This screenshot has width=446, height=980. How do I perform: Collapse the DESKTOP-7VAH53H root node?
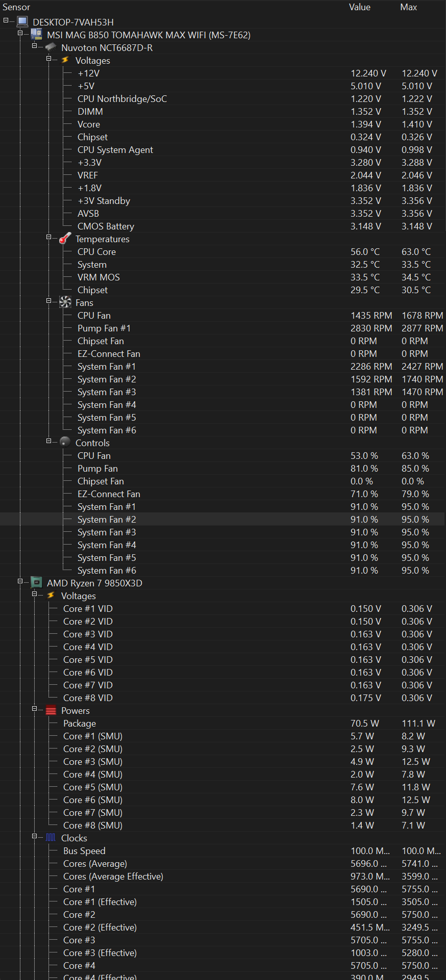tap(6, 20)
